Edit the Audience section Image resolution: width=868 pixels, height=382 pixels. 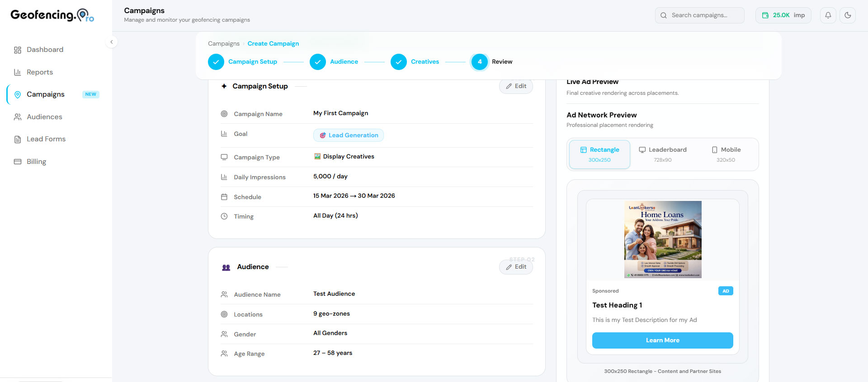516,267
